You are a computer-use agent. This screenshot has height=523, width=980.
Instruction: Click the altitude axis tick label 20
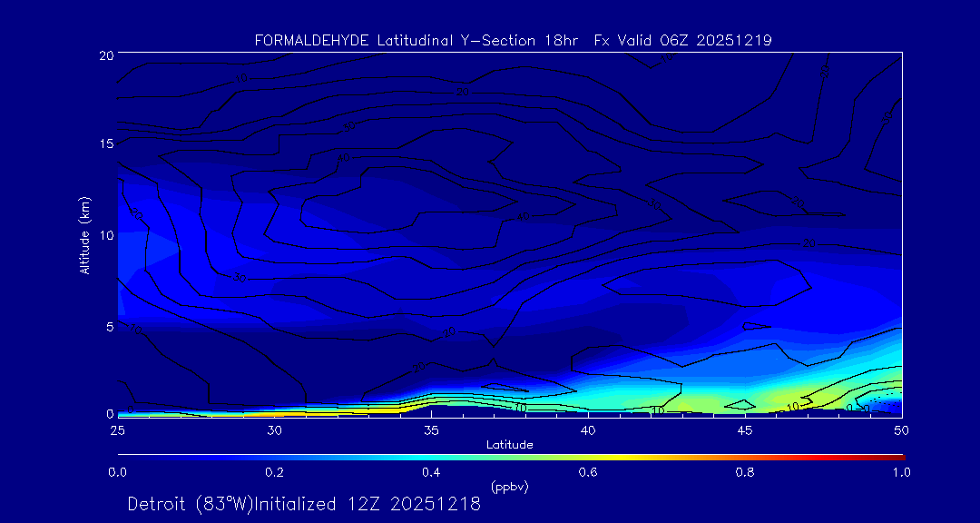[104, 55]
